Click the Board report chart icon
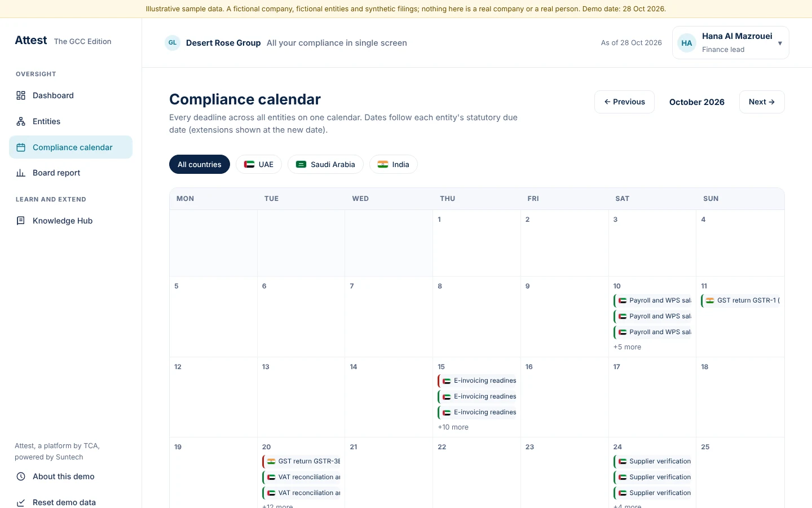The height and width of the screenshot is (508, 812). [21, 173]
